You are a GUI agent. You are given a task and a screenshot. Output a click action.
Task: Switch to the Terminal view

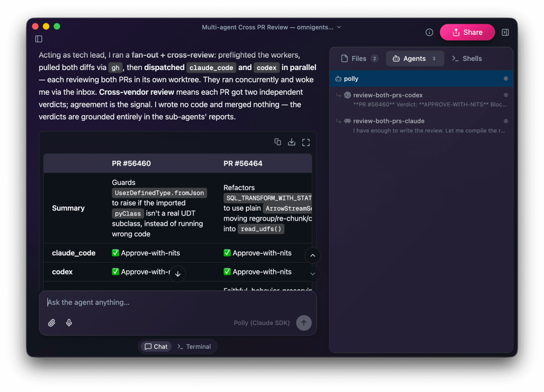click(194, 347)
